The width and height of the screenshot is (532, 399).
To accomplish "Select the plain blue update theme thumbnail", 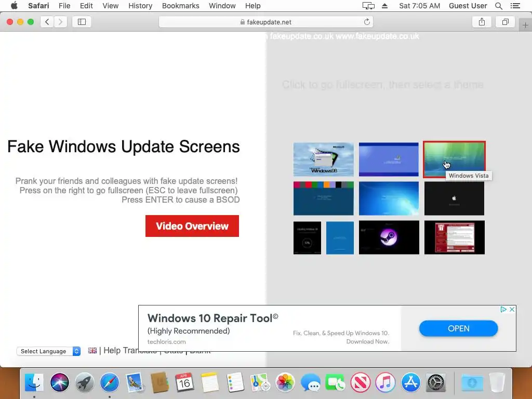I will click(x=340, y=238).
